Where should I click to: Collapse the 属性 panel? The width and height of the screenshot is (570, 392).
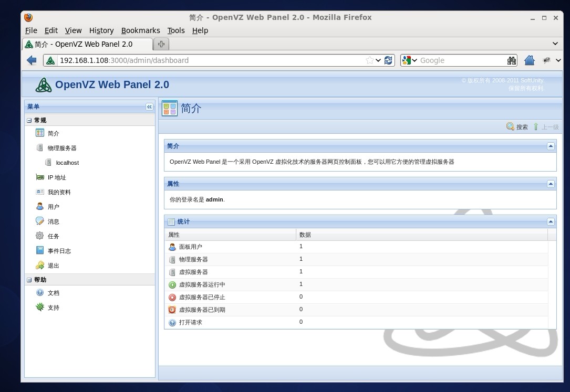(551, 184)
